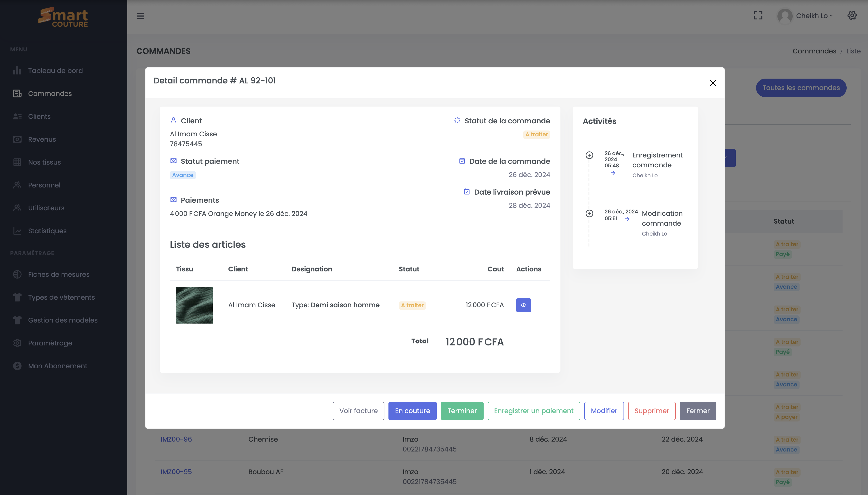Click the paiements icon in payment section
Image resolution: width=868 pixels, height=495 pixels.
(173, 200)
